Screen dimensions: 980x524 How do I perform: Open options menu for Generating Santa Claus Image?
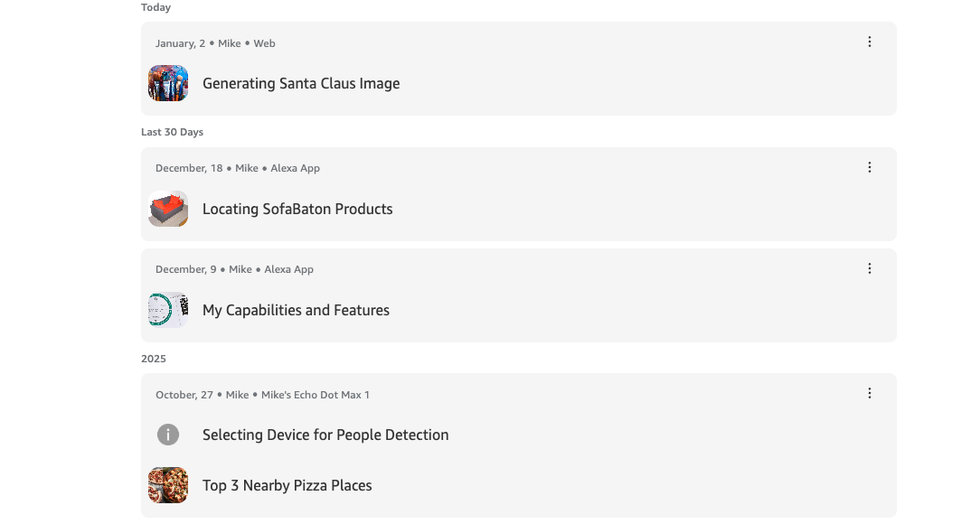[870, 42]
